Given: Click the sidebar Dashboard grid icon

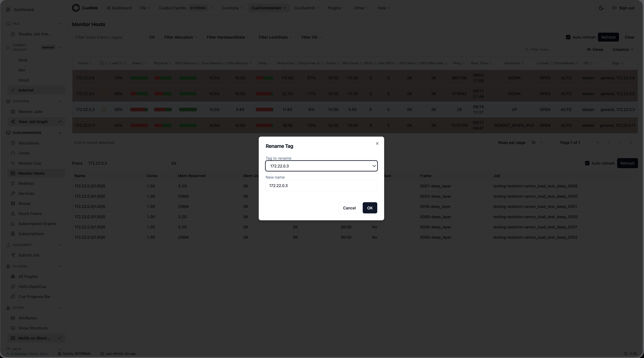Looking at the screenshot, I should (8, 10).
